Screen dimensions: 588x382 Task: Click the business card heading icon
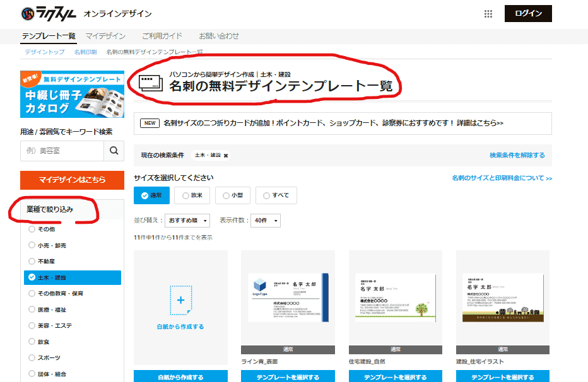point(151,83)
